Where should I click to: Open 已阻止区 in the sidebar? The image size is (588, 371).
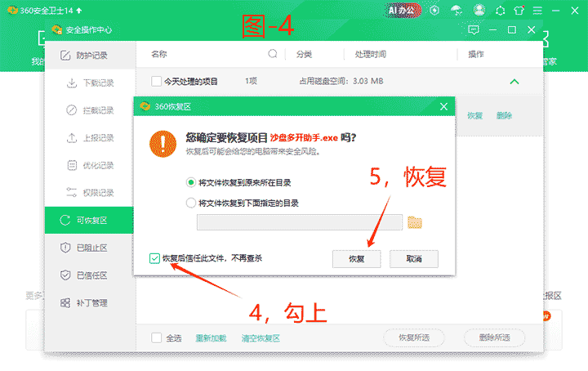pos(90,248)
